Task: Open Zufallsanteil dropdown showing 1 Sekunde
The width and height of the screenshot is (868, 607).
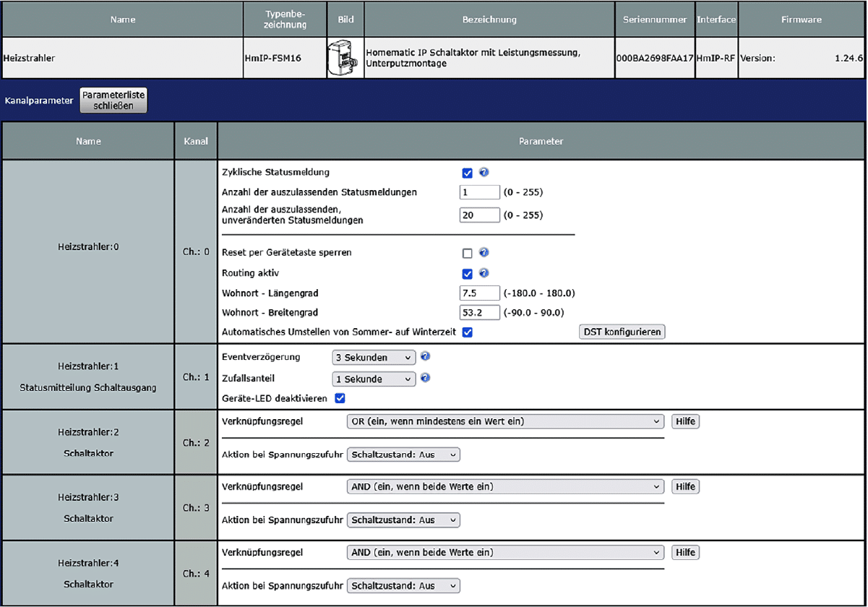Action: (374, 379)
